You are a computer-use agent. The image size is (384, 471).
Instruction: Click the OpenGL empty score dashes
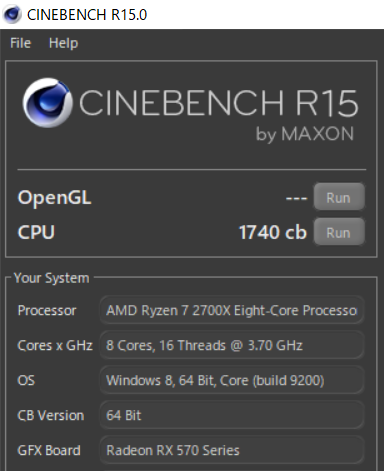tap(296, 198)
